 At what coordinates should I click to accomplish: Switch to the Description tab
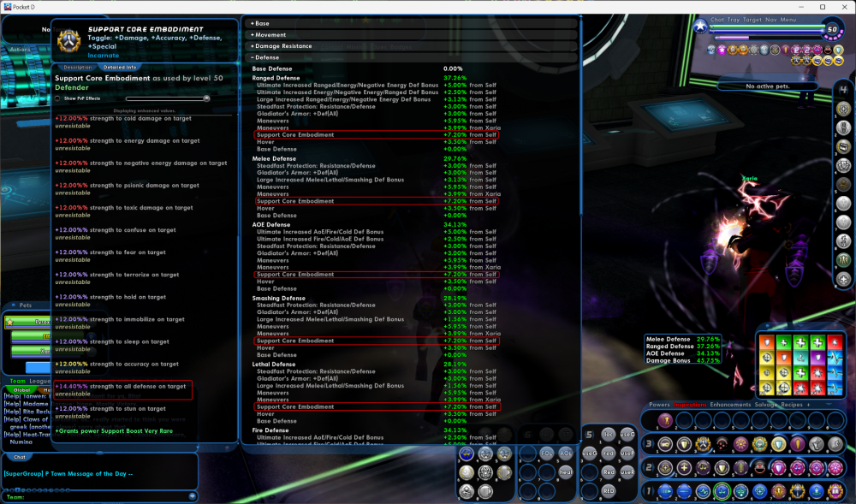(77, 67)
